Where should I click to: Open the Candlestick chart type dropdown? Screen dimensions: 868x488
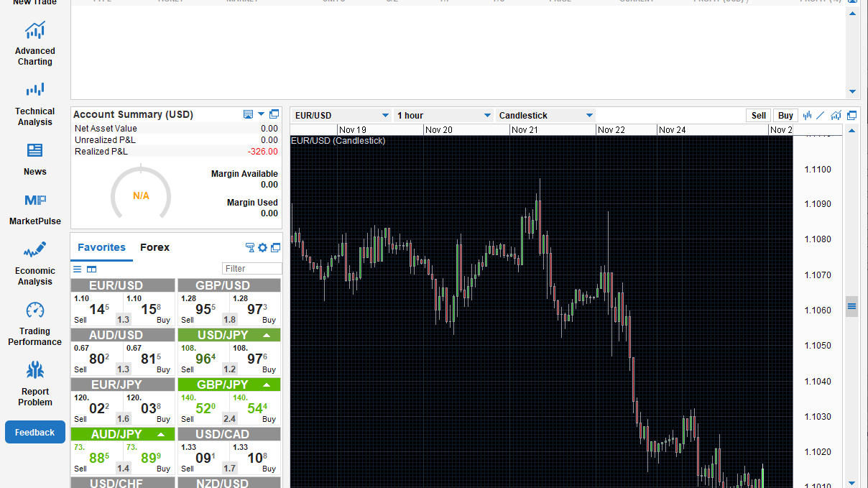(546, 115)
